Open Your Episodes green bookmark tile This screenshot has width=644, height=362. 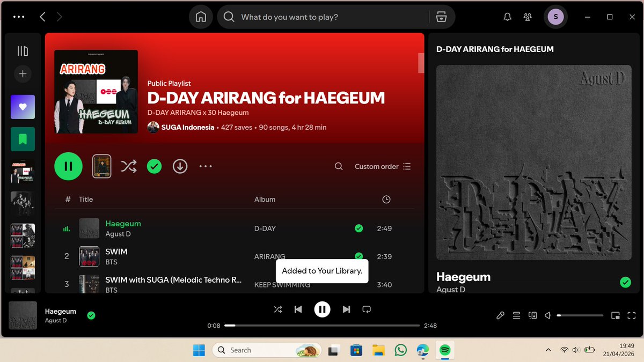pyautogui.click(x=23, y=139)
